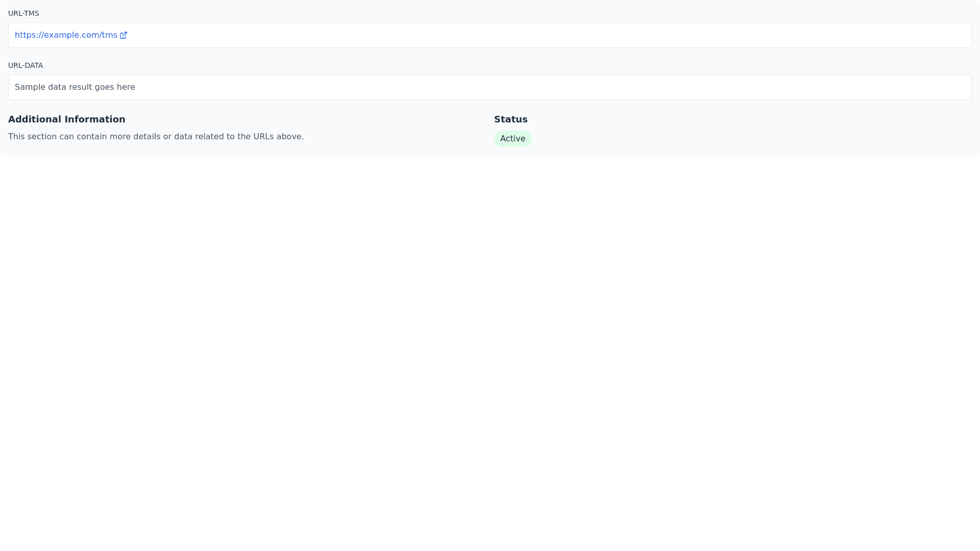Click the word Sample in URL-DATA field
The height and width of the screenshot is (551, 980).
point(30,87)
